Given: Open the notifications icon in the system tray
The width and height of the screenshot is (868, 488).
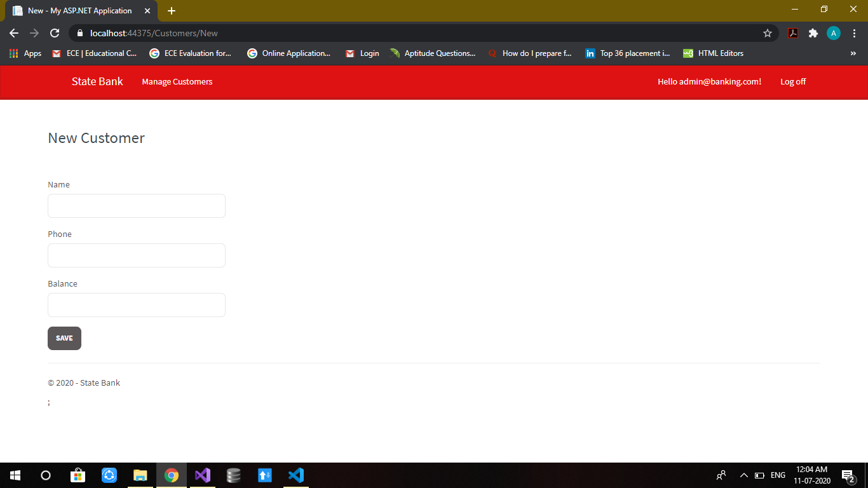Looking at the screenshot, I should coord(848,475).
